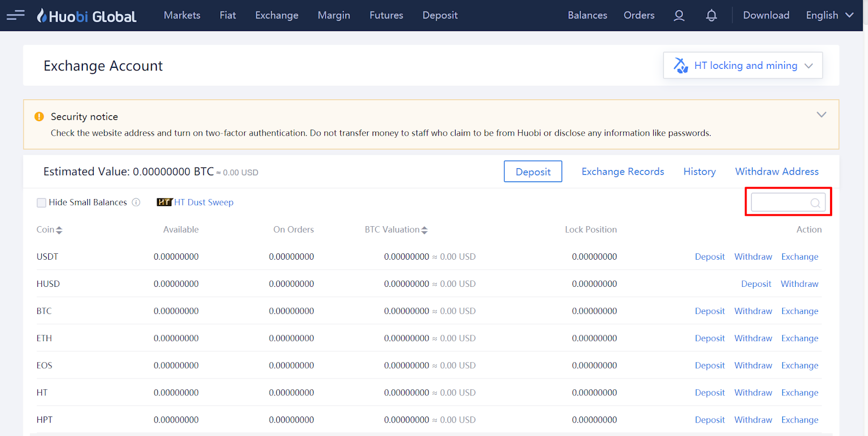
Task: Withdraw USDT from its row
Action: point(753,257)
